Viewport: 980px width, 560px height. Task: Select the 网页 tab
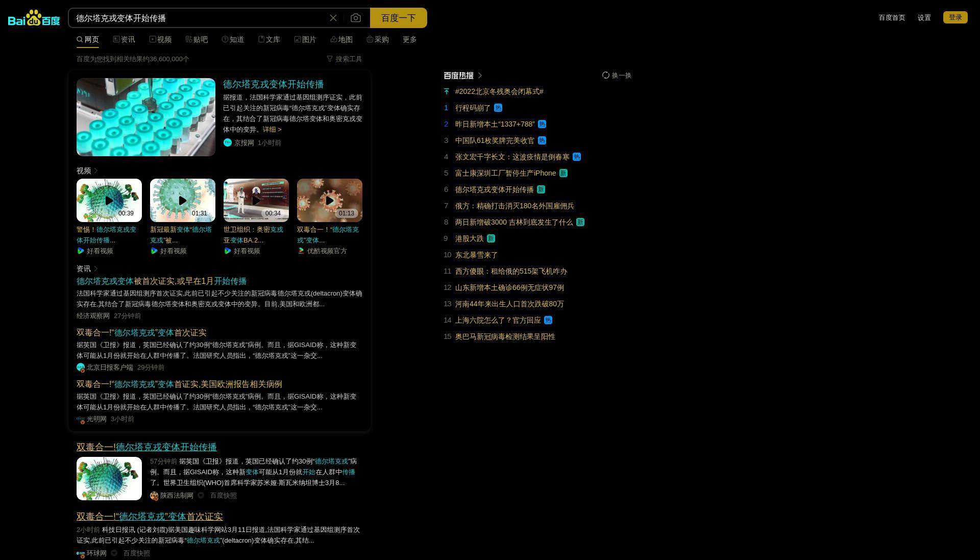click(88, 39)
